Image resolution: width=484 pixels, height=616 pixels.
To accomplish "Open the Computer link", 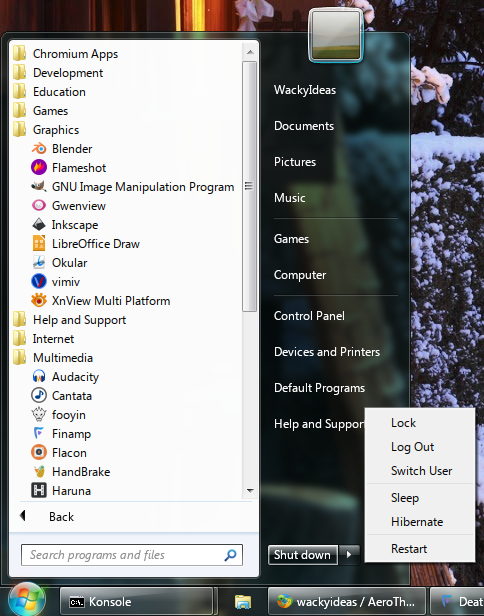I will [x=300, y=275].
